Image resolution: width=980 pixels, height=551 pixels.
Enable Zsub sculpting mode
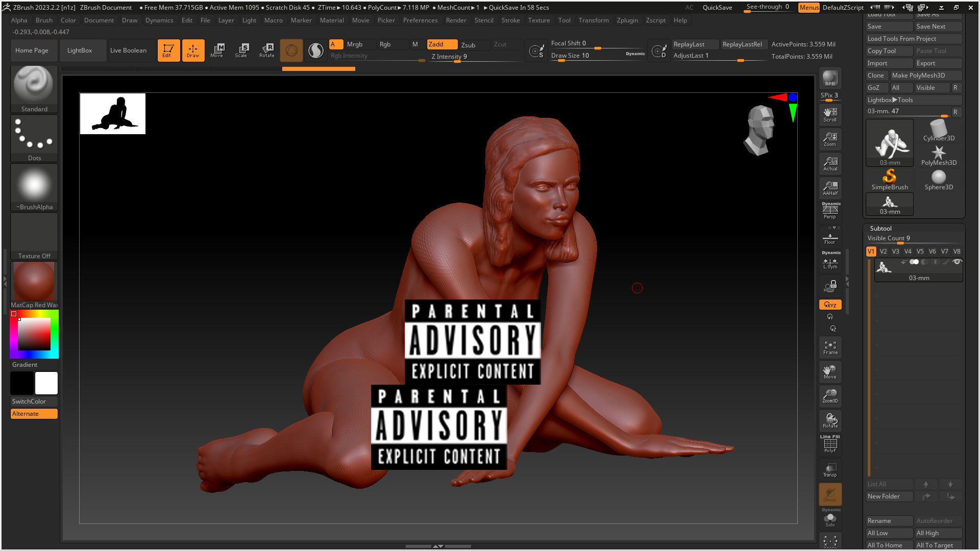point(468,45)
